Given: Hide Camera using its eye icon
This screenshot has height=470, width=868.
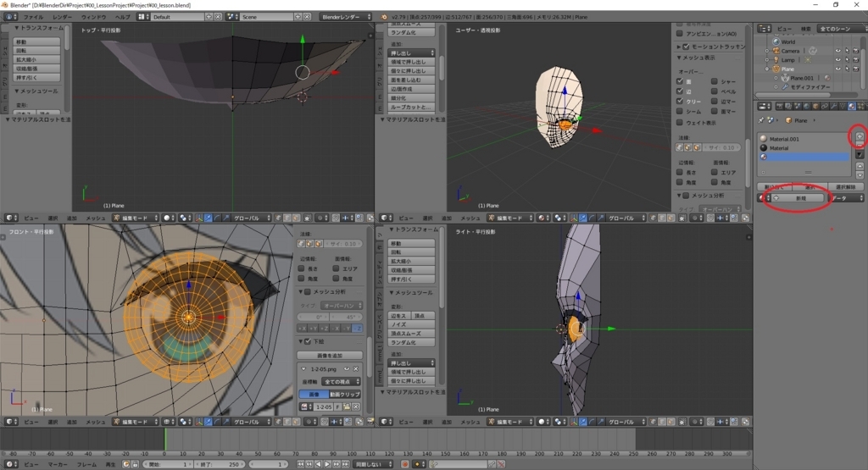Looking at the screenshot, I should (837, 51).
